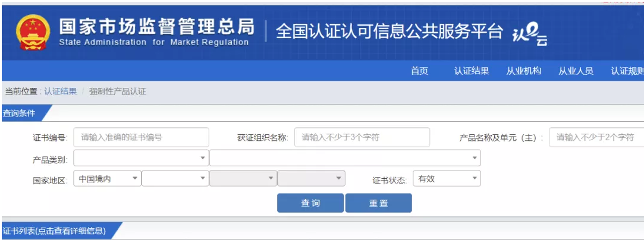Open the 中国境内 country dropdown
The image size is (644, 240).
pos(108,178)
